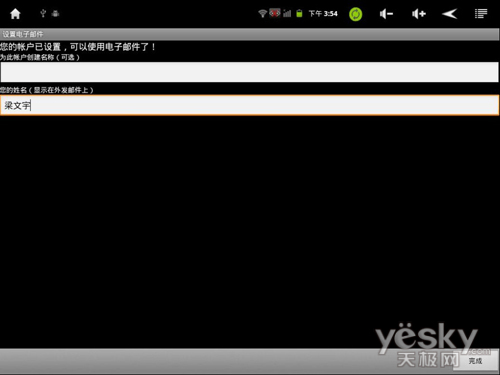Click the clock showing 下午 3:54
The height and width of the screenshot is (375, 500).
(x=323, y=14)
